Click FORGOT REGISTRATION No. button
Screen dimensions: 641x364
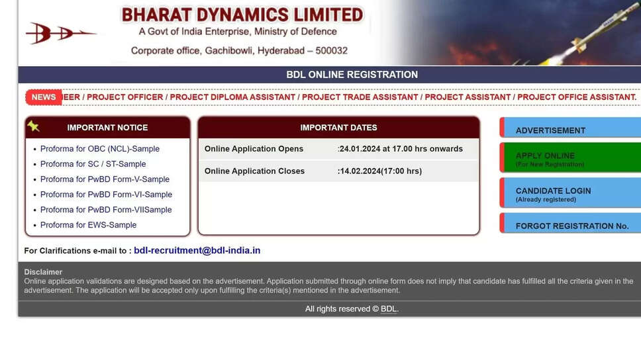572,226
